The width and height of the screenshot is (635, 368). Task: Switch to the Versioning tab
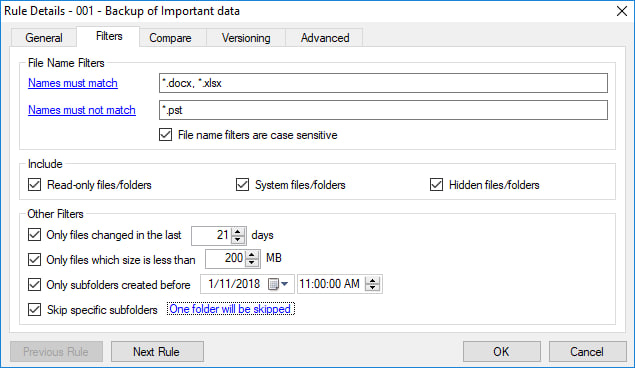point(246,38)
